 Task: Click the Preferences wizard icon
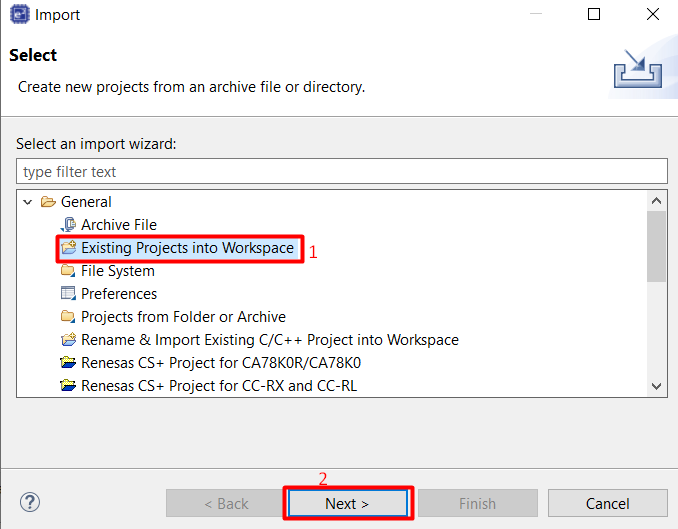point(68,294)
